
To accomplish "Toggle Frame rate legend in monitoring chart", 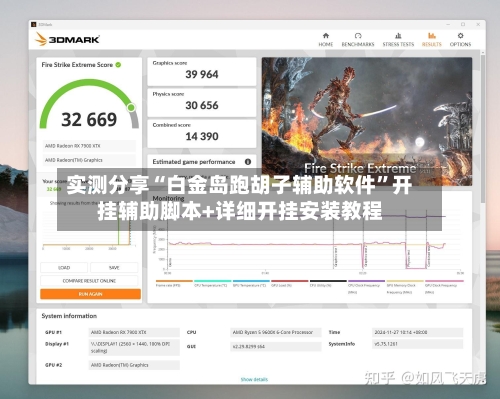I will 174,284.
